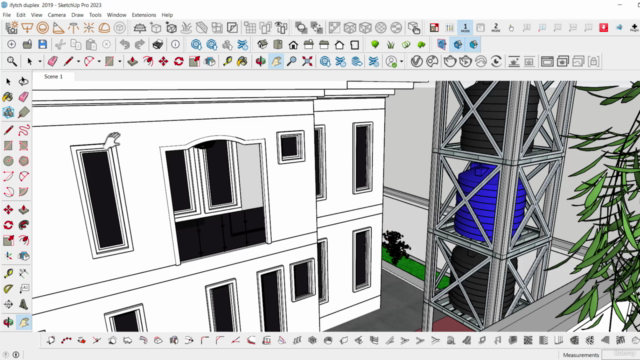Screen dimensions: 640x360
Task: Select the Follow Me tool in left palette
Action: coord(24,225)
